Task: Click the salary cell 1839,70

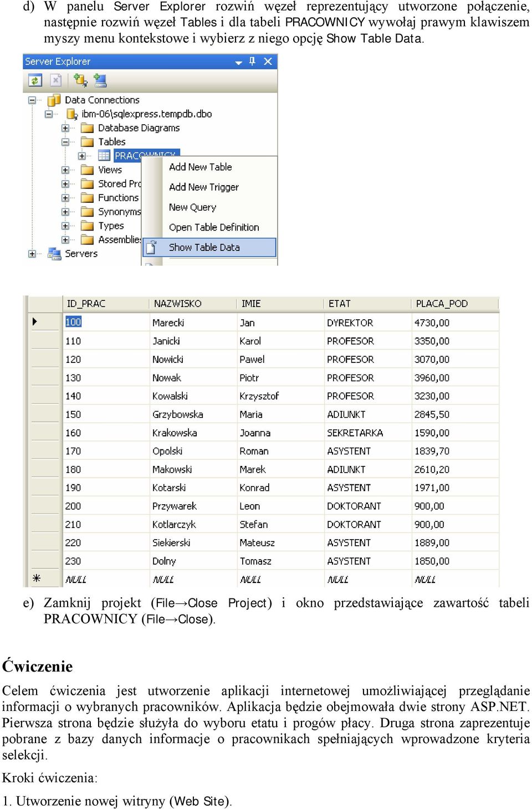Action: pos(456,451)
